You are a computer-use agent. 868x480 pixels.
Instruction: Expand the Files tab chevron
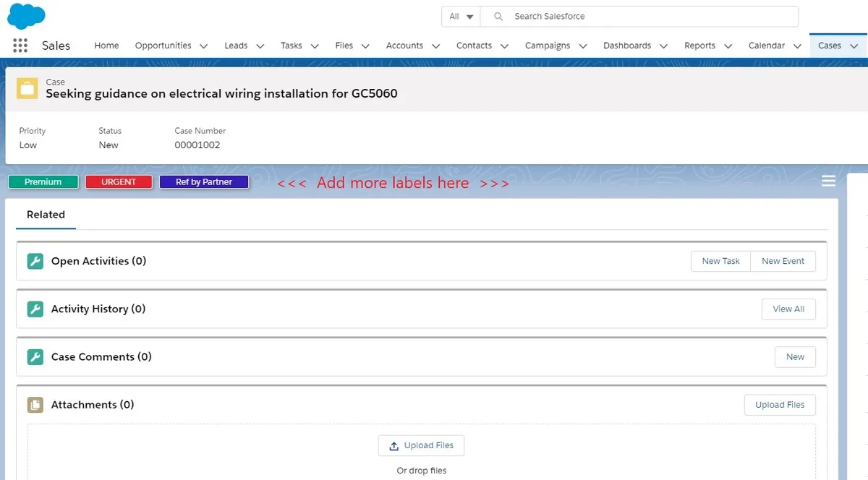365,46
